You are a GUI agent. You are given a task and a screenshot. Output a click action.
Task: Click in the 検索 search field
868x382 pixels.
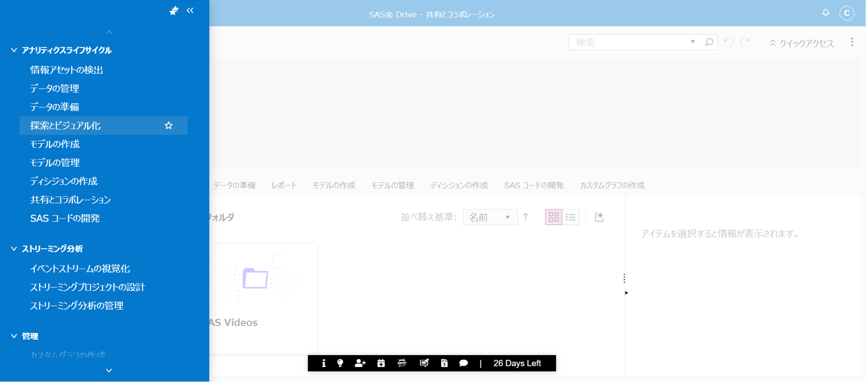point(628,42)
